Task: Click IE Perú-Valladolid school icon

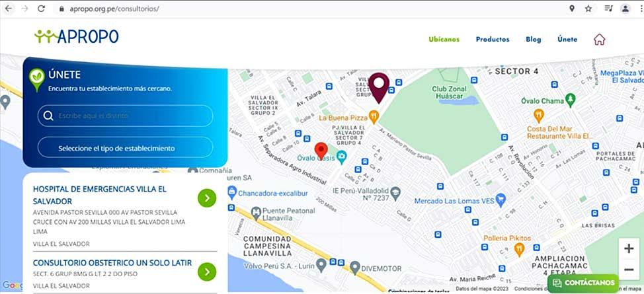Action: 395,192
